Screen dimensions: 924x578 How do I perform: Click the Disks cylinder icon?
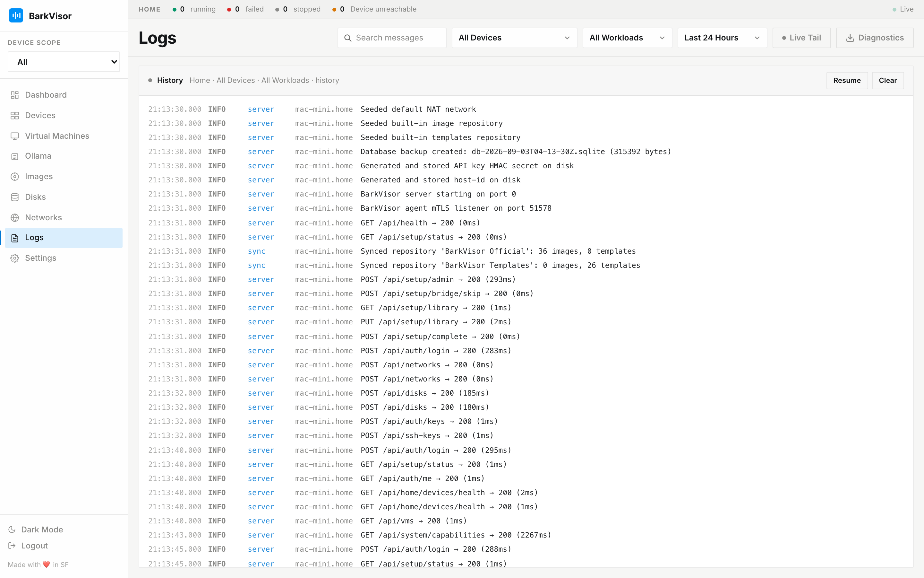(x=15, y=197)
